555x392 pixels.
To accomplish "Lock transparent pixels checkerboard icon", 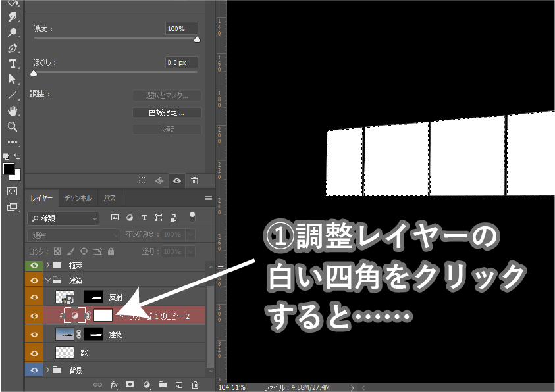I will (x=57, y=251).
